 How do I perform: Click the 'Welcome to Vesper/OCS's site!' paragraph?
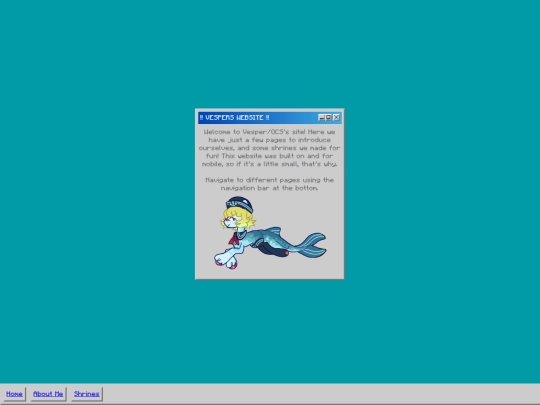point(269,148)
